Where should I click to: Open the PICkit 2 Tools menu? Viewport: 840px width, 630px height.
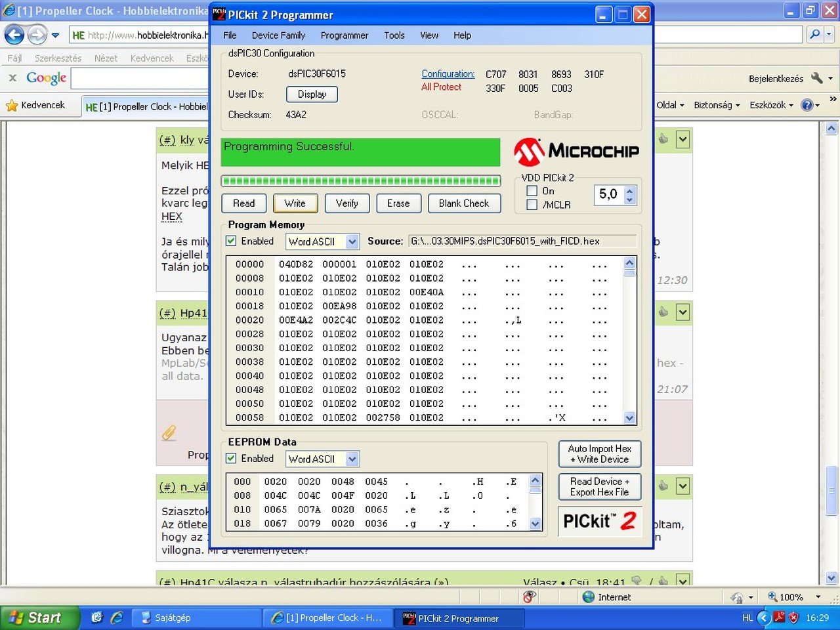click(394, 35)
